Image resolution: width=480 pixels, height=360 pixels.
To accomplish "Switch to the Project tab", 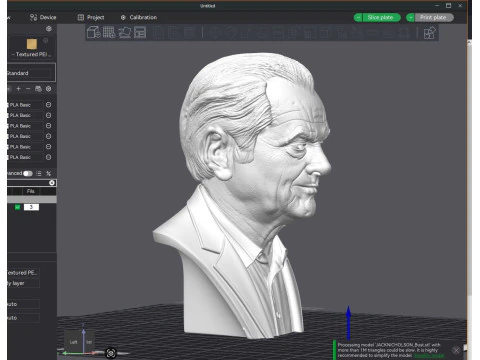I will click(x=91, y=17).
